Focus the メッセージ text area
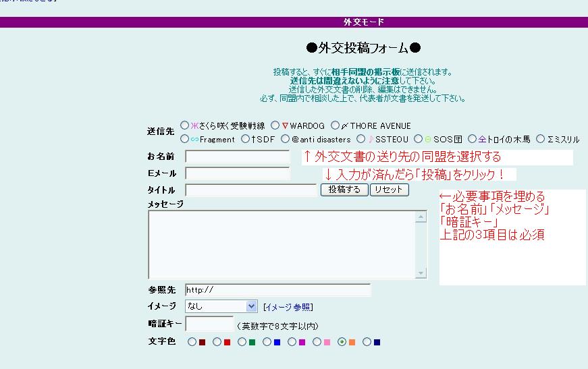Image resolution: width=588 pixels, height=369 pixels. (x=281, y=244)
